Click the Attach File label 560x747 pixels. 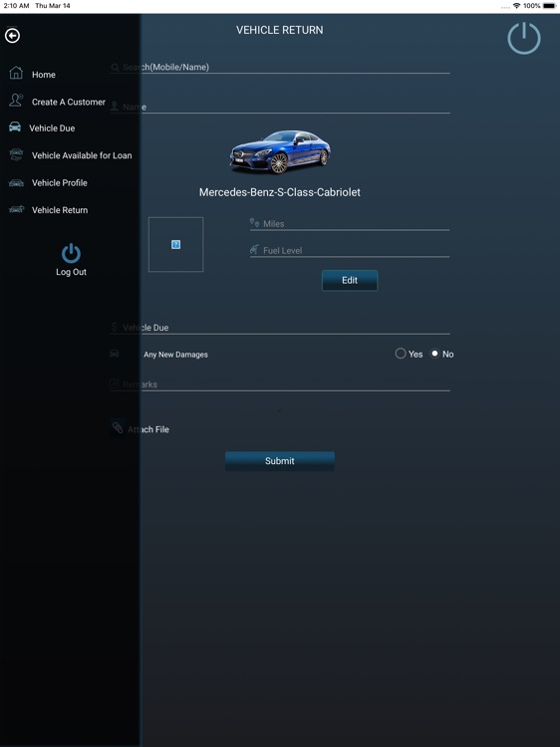tap(148, 429)
